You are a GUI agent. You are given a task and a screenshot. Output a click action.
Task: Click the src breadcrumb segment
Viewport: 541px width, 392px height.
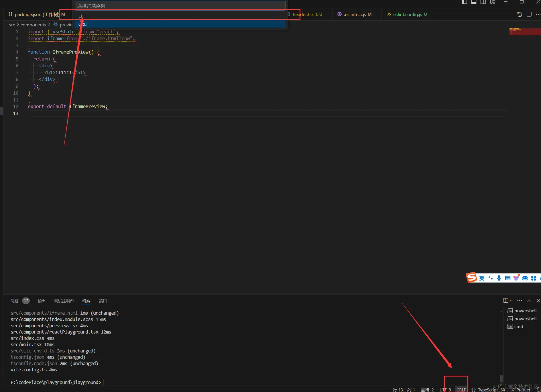click(12, 25)
